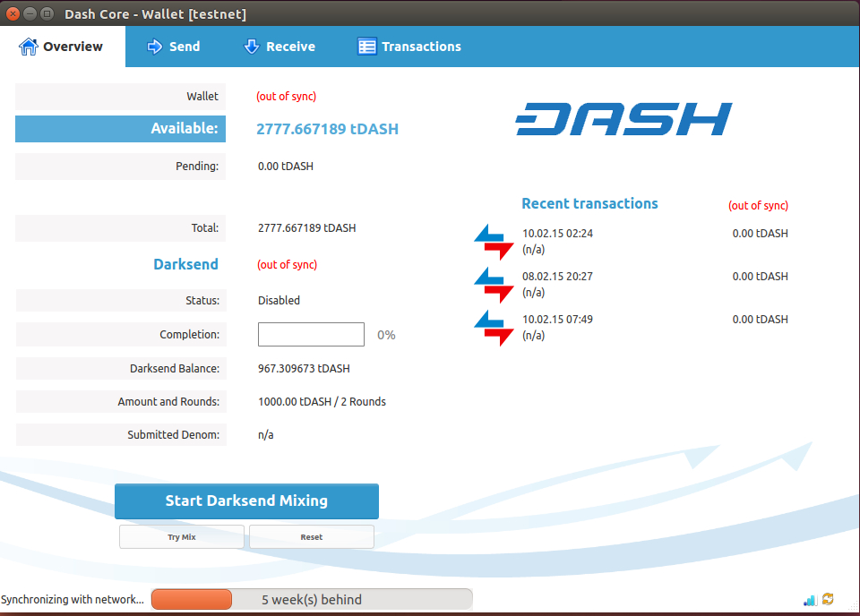Click the 0% completion label
860x616 pixels.
tap(386, 335)
